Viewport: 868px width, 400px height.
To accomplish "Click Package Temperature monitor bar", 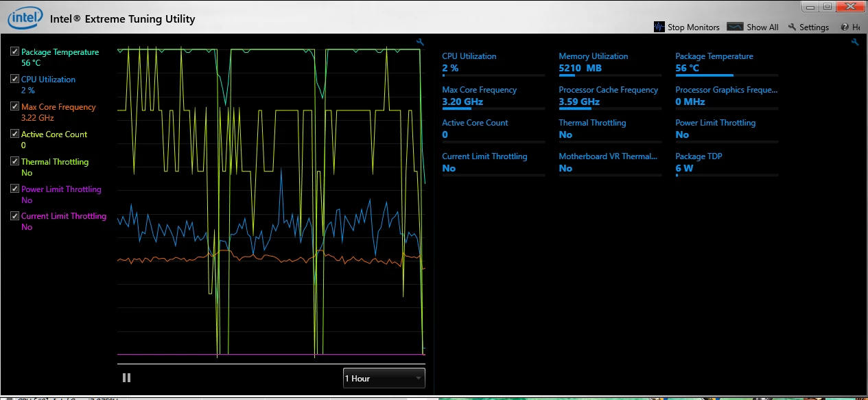I will (727, 75).
